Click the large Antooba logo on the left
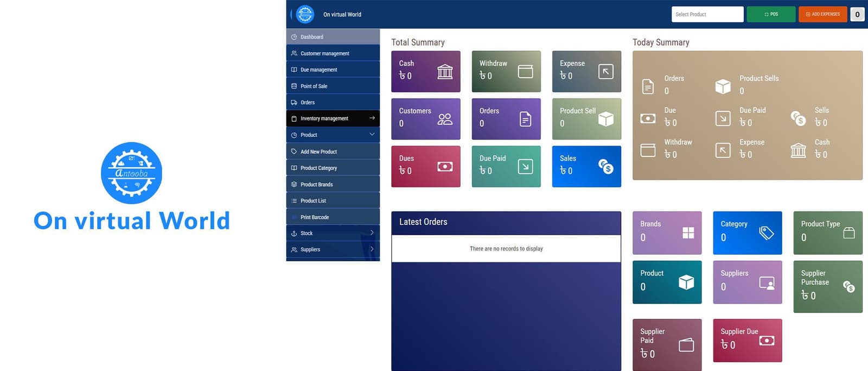This screenshot has width=868, height=371. point(132,173)
